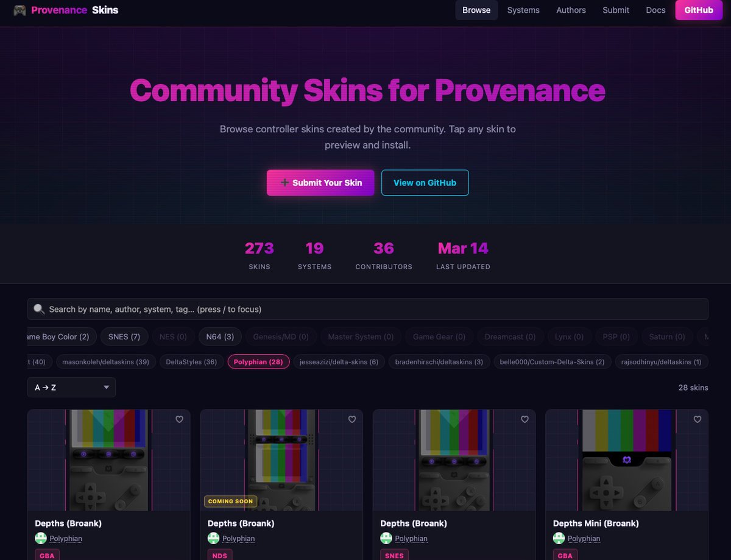Viewport: 731px width, 560px height.
Task: Filter by bradenhirschi/deltaskins (3) author
Action: (439, 362)
